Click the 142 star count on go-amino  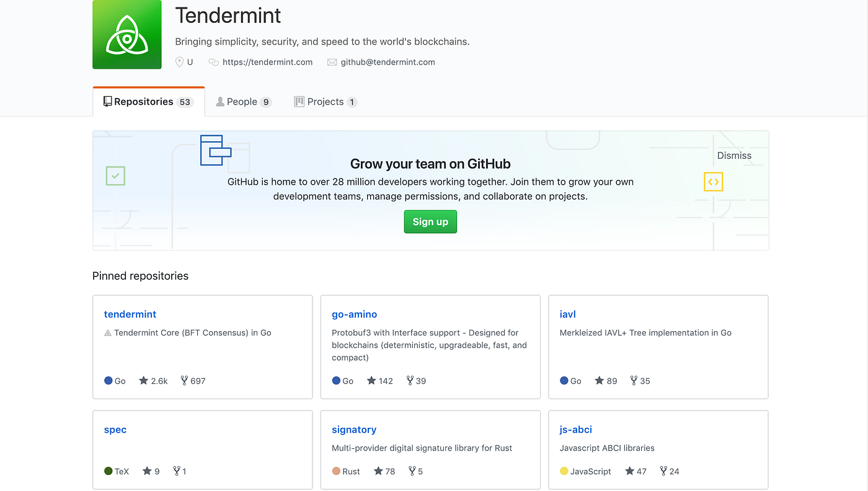click(386, 381)
